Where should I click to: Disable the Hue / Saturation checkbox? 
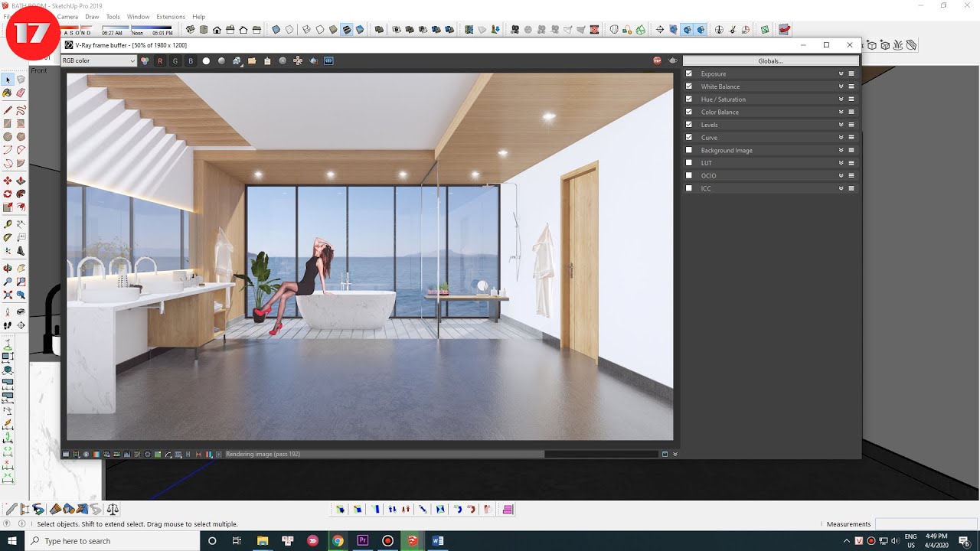[689, 99]
